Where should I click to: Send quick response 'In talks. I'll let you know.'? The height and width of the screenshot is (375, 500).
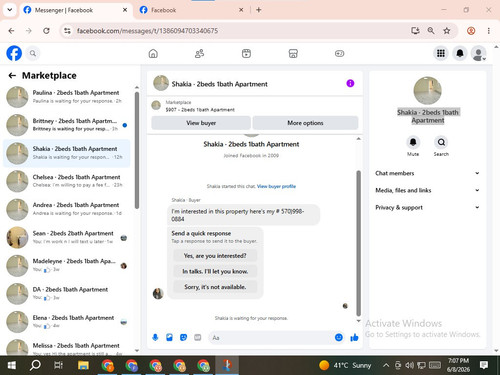pos(215,271)
